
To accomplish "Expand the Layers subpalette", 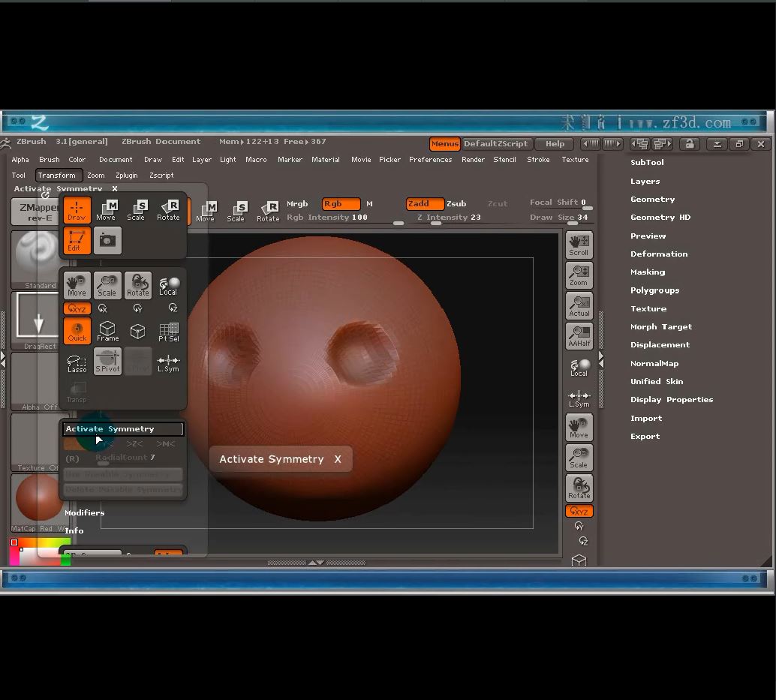I will tap(645, 182).
